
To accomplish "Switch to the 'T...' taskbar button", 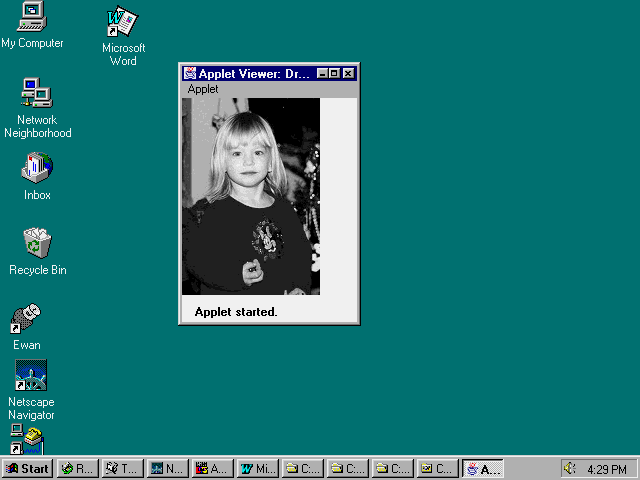I will pos(123,469).
